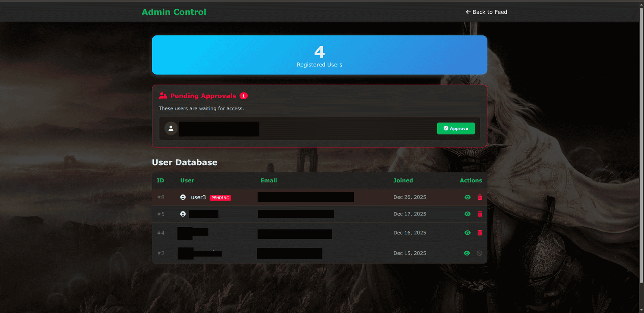Click the Registered Users count card

tap(320, 55)
